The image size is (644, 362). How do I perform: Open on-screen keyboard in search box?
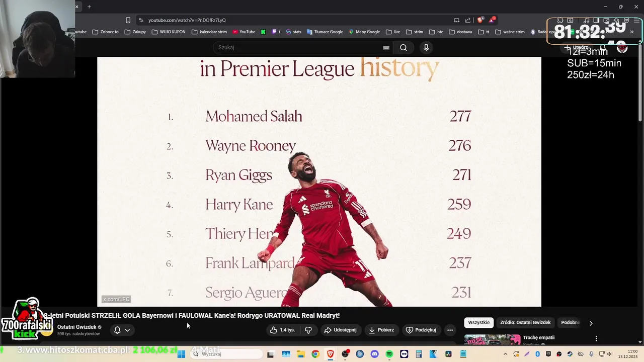(x=386, y=47)
